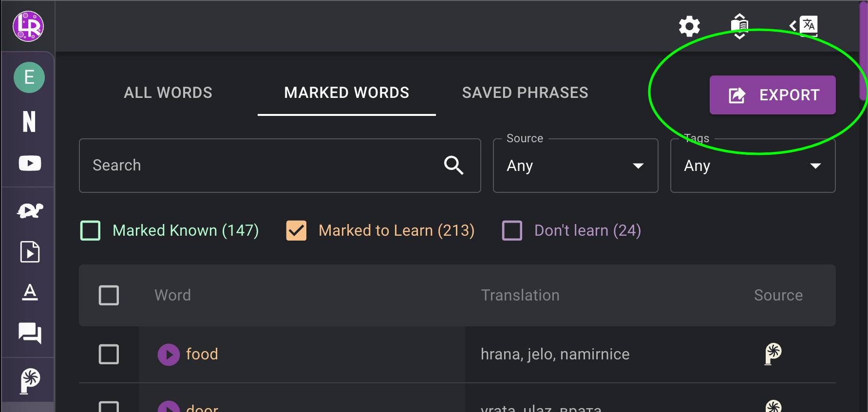The height and width of the screenshot is (412, 868).
Task: Enable the Marked Known (147) checkbox
Action: [91, 230]
